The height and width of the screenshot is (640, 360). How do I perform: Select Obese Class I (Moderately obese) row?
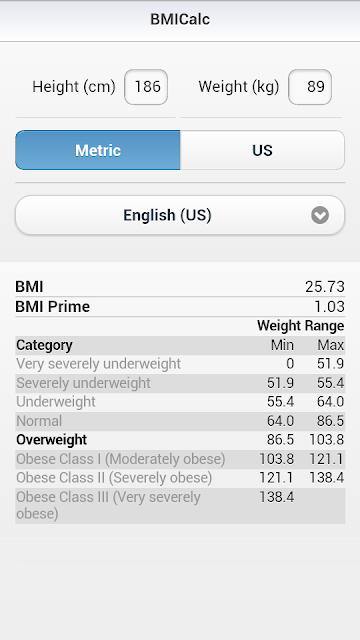180,459
